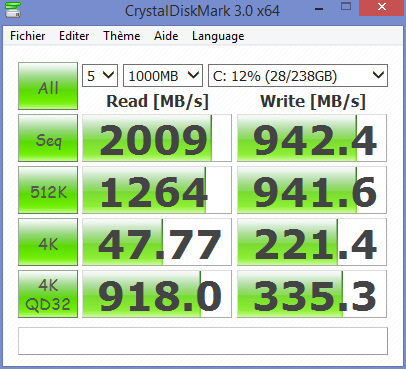Start the 4K QD32 benchmark test

(48, 294)
